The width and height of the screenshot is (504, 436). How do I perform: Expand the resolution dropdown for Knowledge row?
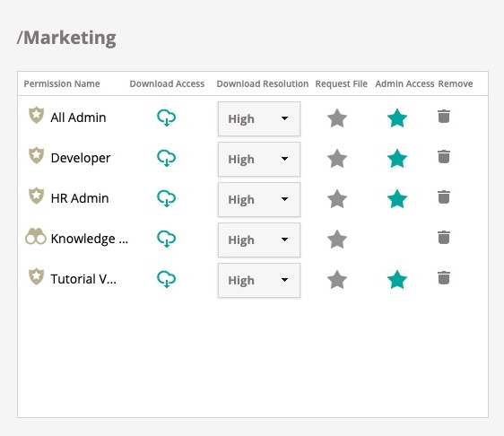click(x=259, y=240)
